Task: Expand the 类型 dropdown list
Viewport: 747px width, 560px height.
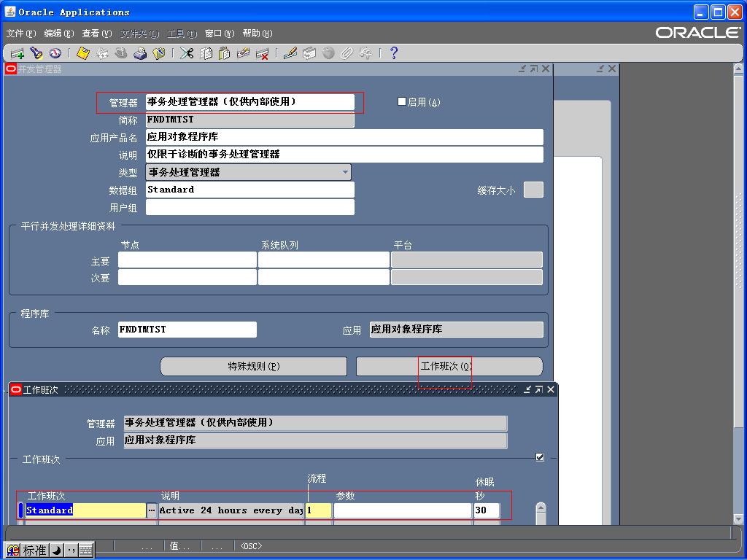Action: point(345,172)
